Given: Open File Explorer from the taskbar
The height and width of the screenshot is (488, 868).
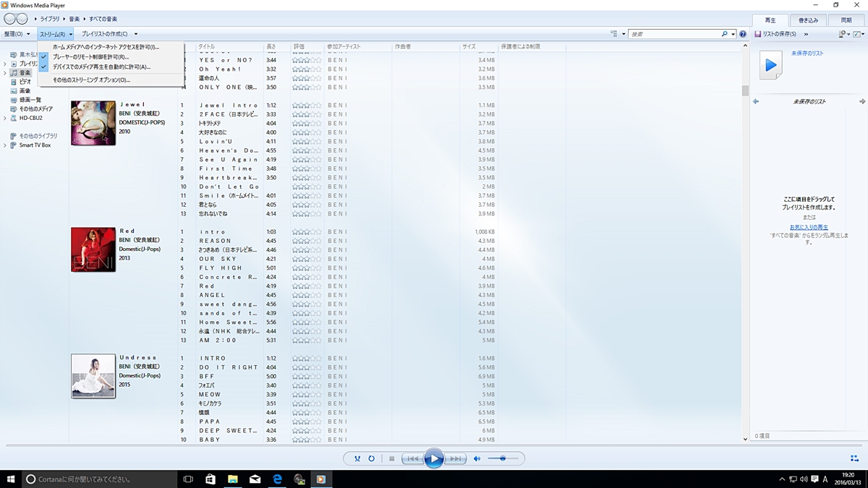Looking at the screenshot, I should (233, 479).
